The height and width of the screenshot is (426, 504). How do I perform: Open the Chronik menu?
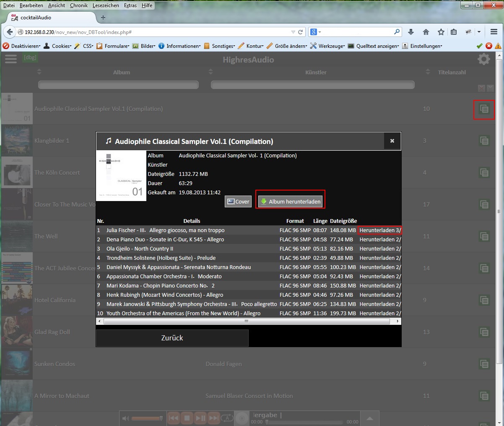coord(79,5)
